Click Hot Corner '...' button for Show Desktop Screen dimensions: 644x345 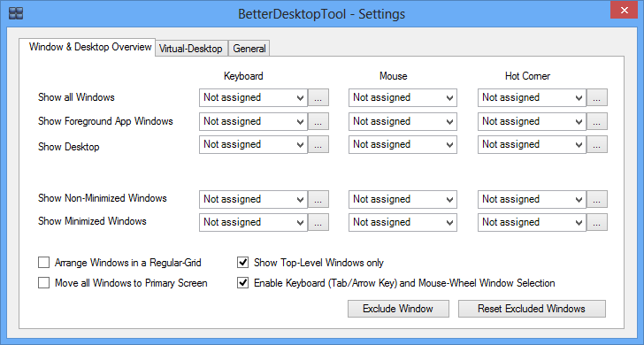point(597,144)
